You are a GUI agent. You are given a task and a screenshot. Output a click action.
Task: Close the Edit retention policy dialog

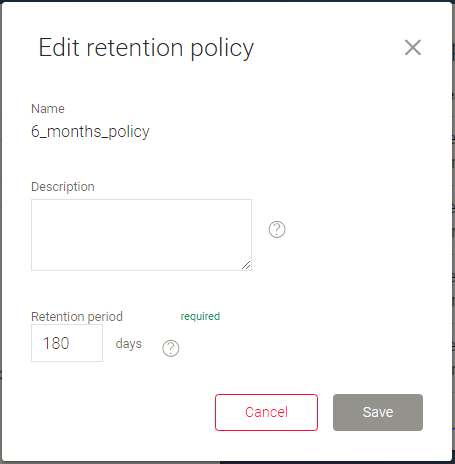pos(413,48)
